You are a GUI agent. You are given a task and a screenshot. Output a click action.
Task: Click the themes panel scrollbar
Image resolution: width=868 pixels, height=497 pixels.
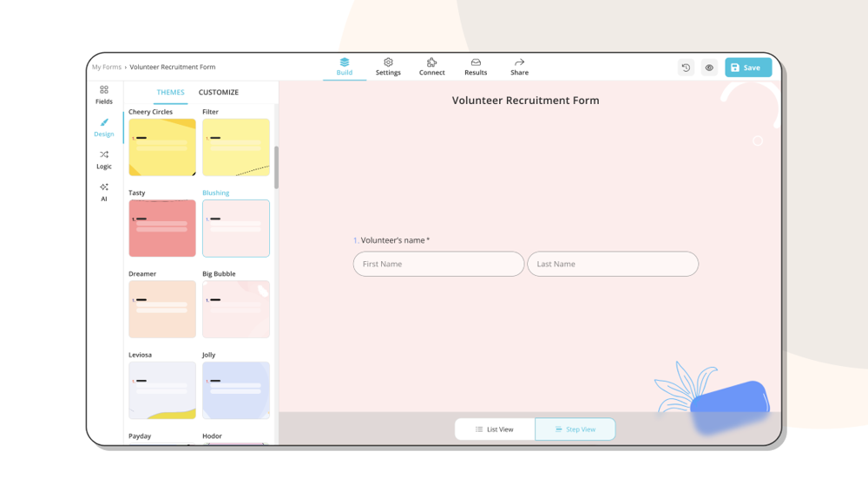click(276, 167)
